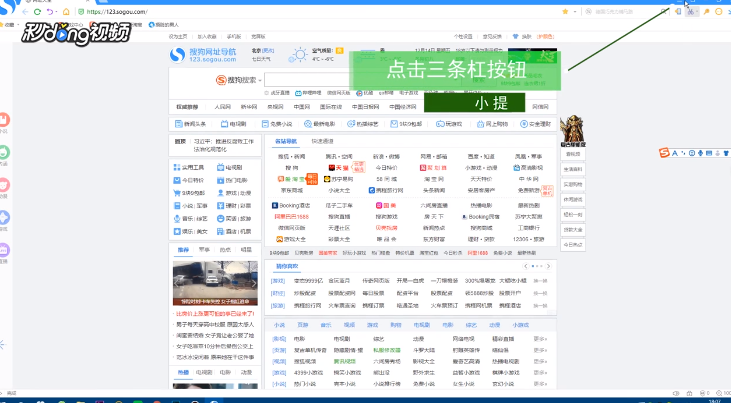Click the 个性设置 link at page top
Screen dimensions: 731x403
click(463, 36)
